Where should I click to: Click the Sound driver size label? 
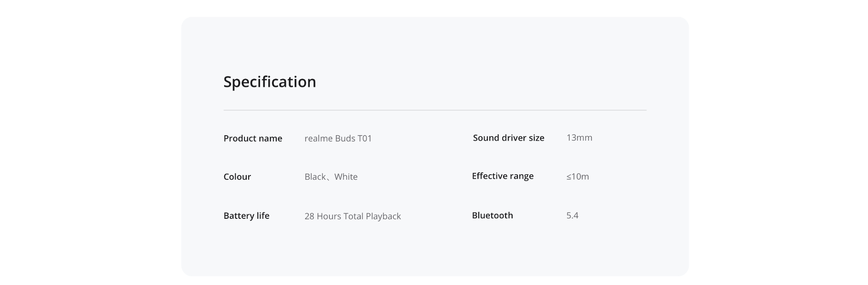tap(508, 138)
